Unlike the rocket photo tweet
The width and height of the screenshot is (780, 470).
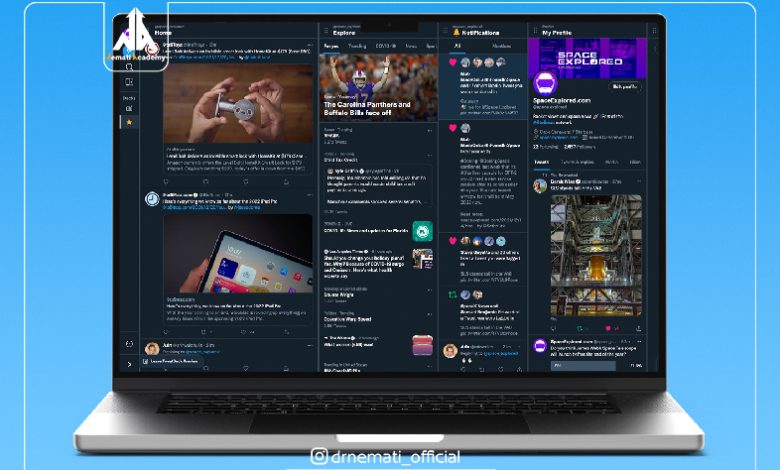pos(610,328)
